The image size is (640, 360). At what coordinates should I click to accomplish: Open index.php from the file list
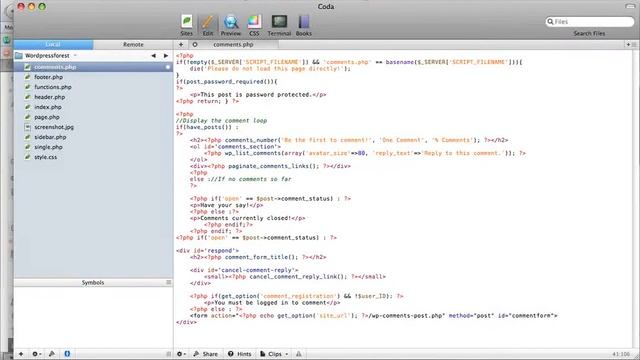(x=48, y=107)
